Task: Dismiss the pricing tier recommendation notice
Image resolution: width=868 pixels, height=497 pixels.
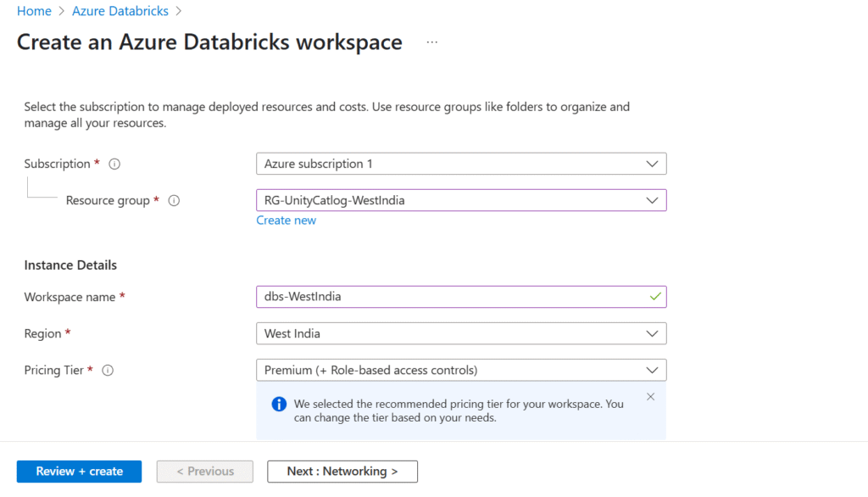Action: point(650,397)
